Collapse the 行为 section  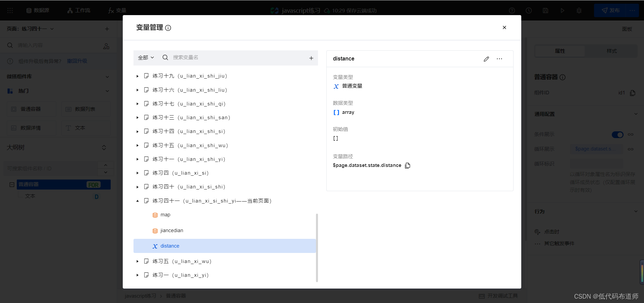(x=636, y=212)
